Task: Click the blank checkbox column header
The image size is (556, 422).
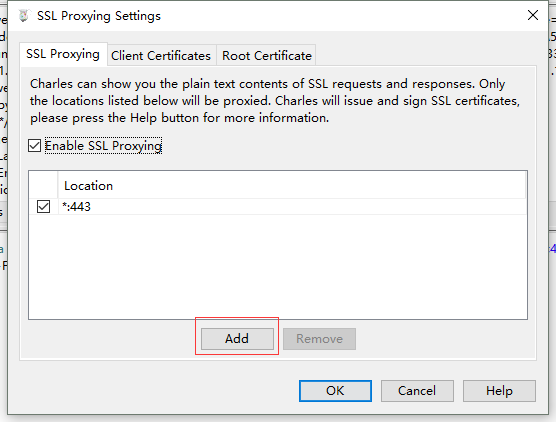Action: [44, 185]
